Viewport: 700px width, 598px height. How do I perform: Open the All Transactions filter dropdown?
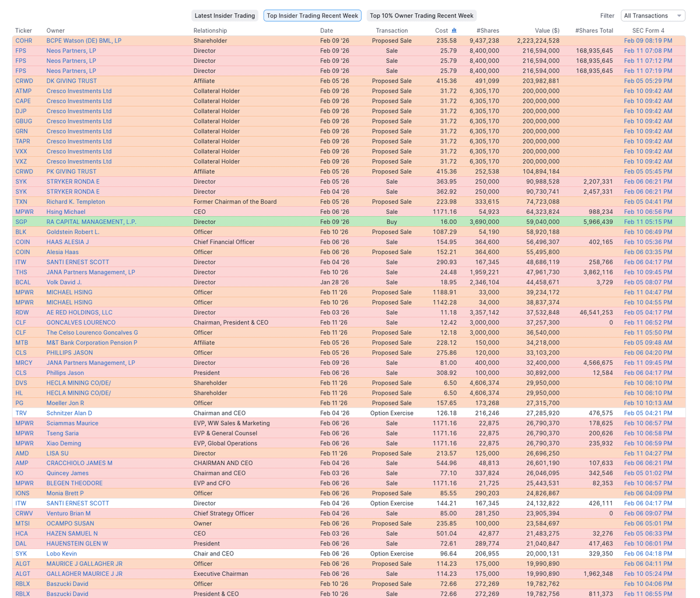click(653, 16)
